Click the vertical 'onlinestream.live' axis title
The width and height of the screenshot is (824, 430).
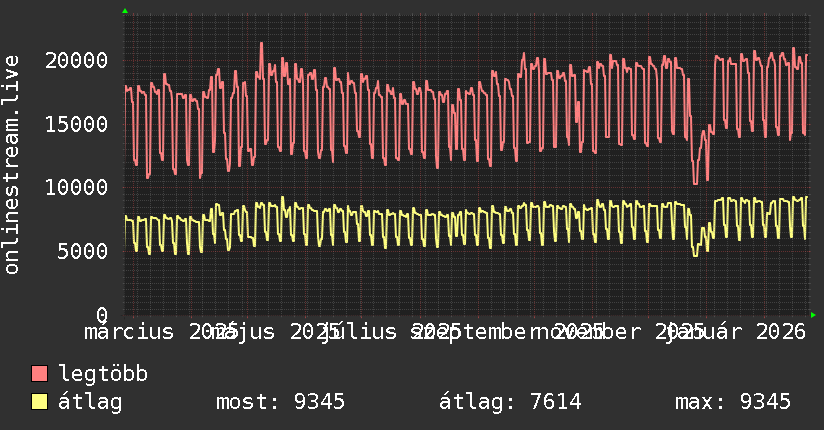pyautogui.click(x=12, y=165)
